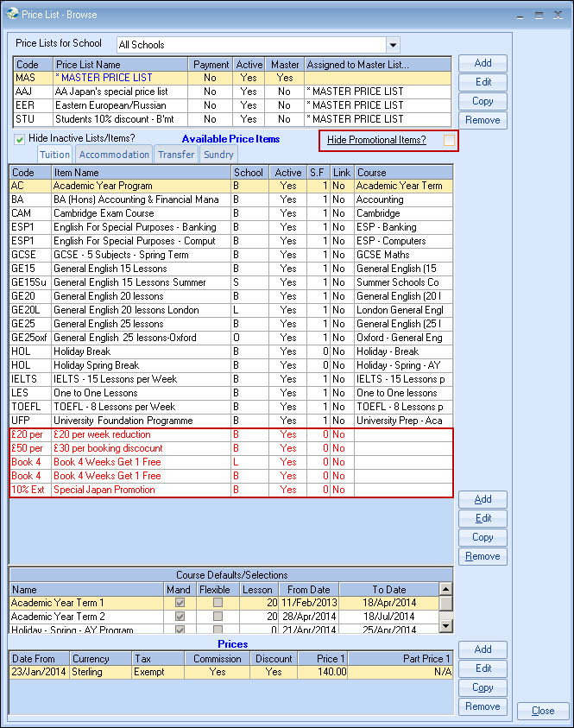Open the Price Lists for School dropdown
The height and width of the screenshot is (728, 574).
(x=393, y=45)
